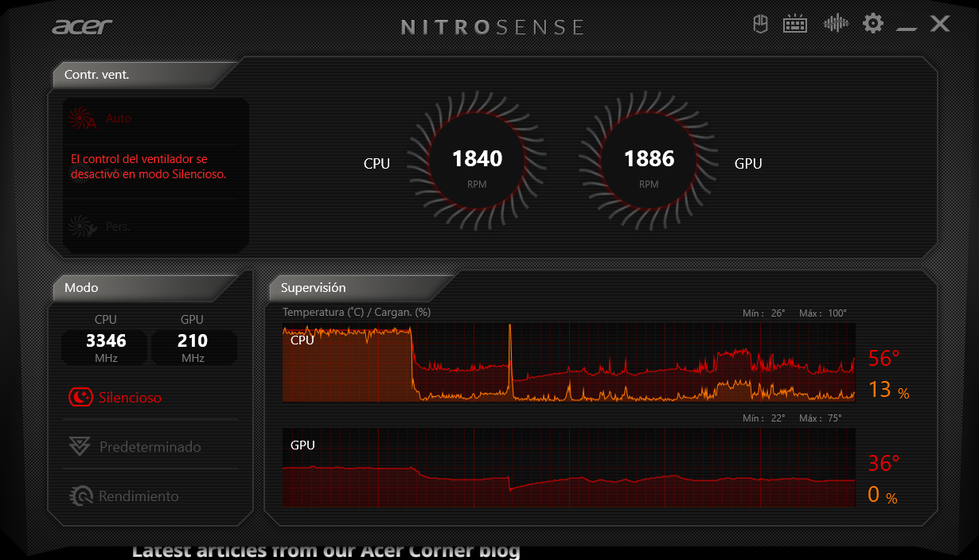979x560 pixels.
Task: Open 'Latest articles from our Acer Corner blog' heading
Action: coord(326,550)
